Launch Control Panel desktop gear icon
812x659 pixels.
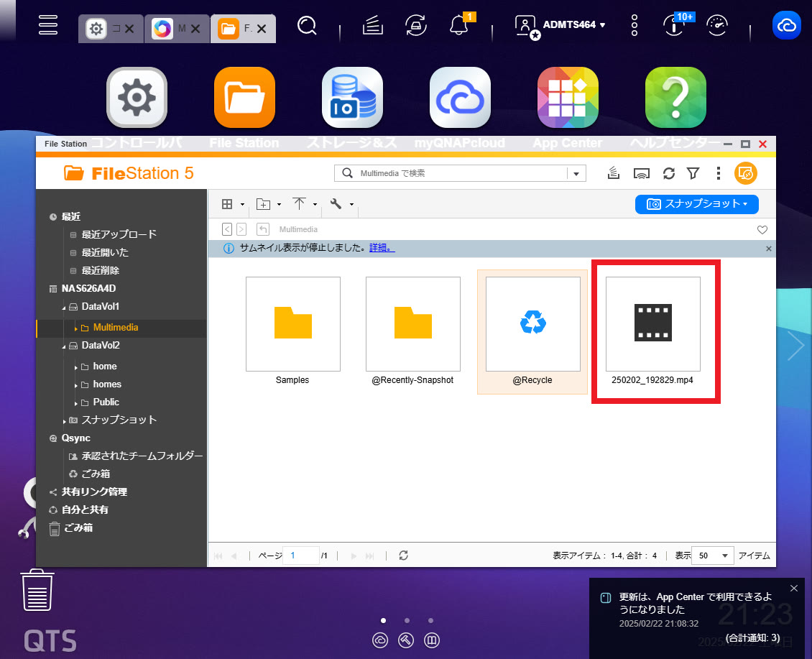[x=137, y=98]
